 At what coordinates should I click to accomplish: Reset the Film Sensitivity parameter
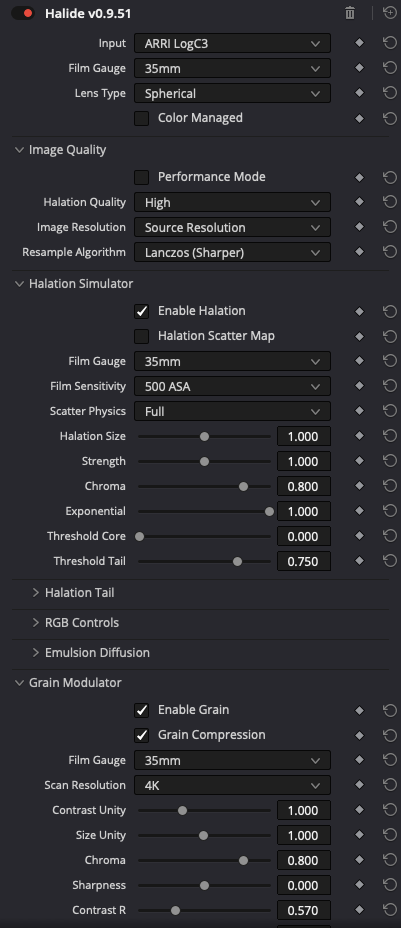pos(390,386)
